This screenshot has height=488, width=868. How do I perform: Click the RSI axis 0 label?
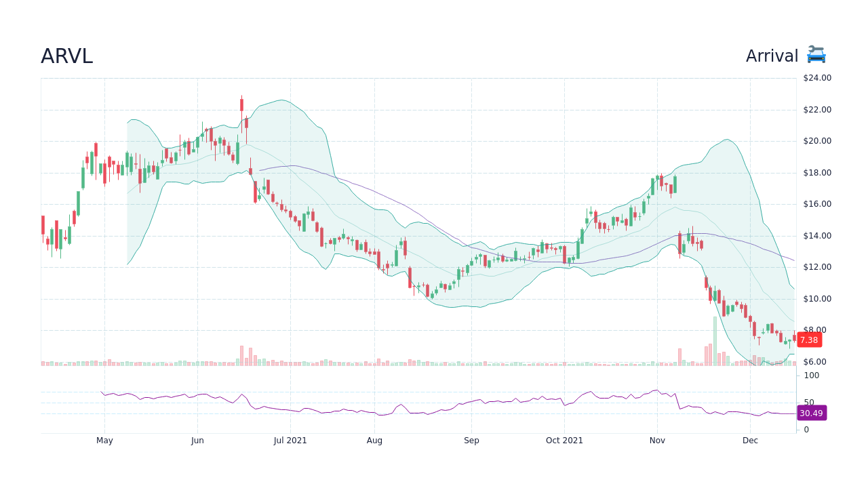[x=806, y=430]
